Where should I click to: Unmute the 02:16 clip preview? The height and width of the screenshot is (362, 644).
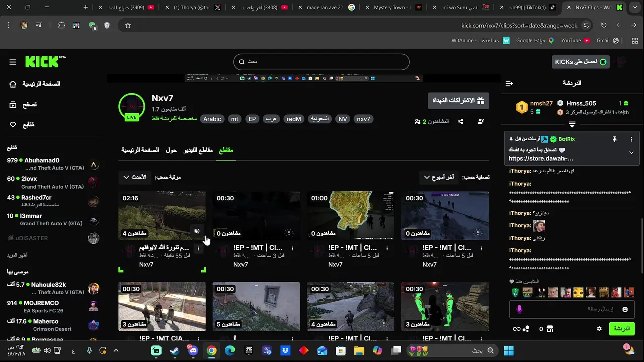197,231
